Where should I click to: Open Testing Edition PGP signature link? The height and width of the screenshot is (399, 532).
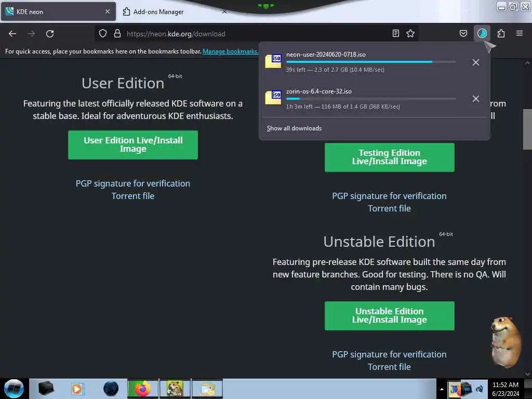390,196
